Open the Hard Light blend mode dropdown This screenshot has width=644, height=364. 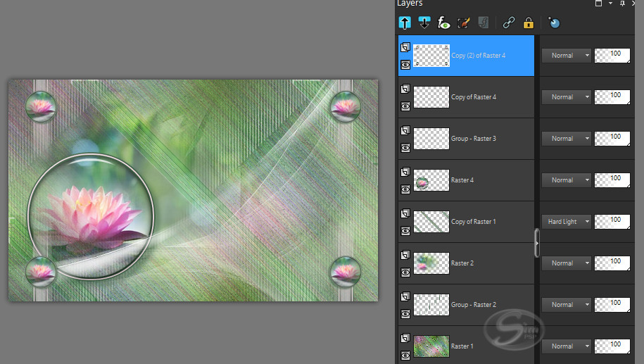pyautogui.click(x=567, y=222)
